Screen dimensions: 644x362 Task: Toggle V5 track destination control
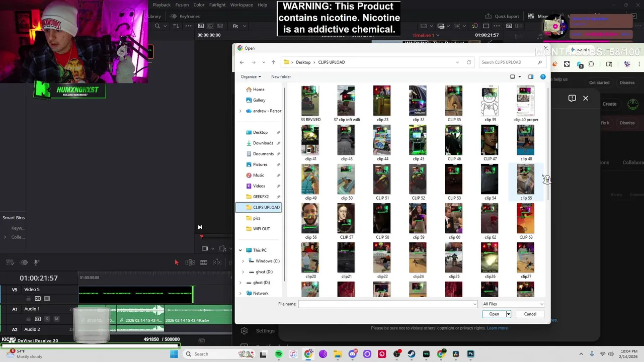click(x=15, y=290)
